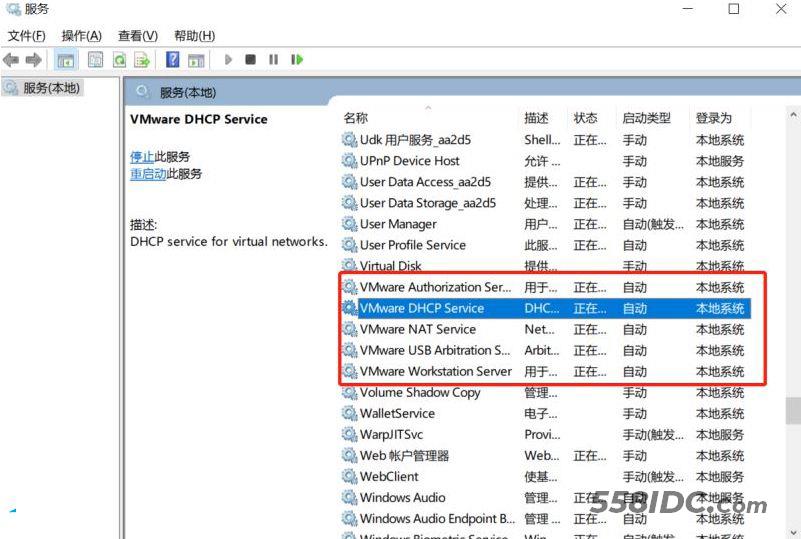Click the Start Service play icon
This screenshot has width=801, height=539.
228,60
